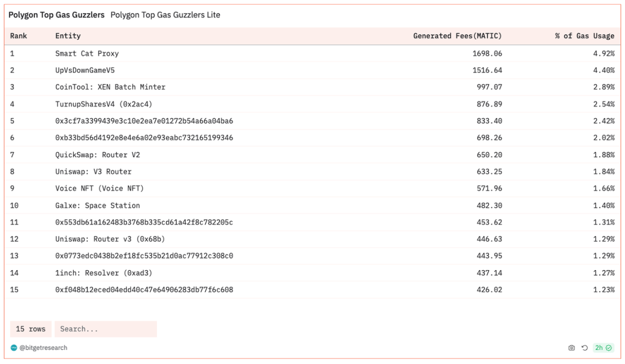
Task: Click the 453.62 fees value
Action: (489, 222)
